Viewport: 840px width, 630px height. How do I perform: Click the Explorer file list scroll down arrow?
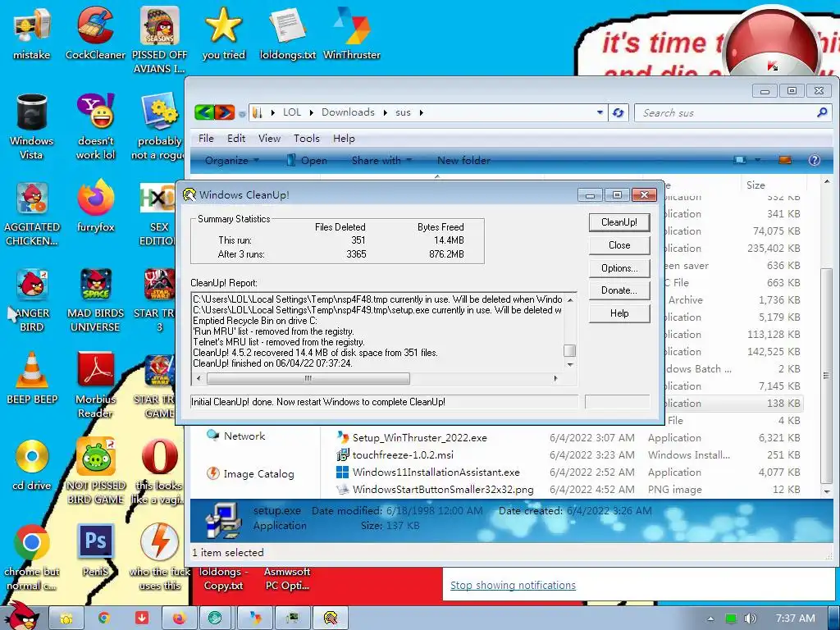pyautogui.click(x=827, y=491)
